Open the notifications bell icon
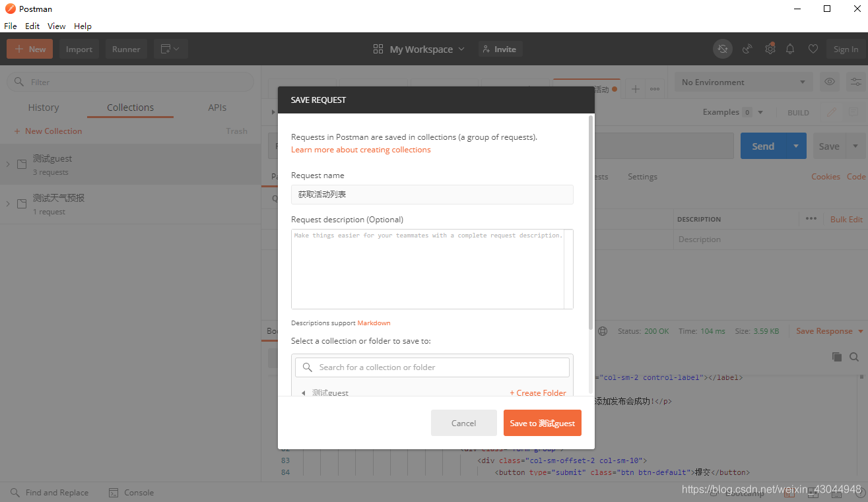868x502 pixels. [x=790, y=49]
